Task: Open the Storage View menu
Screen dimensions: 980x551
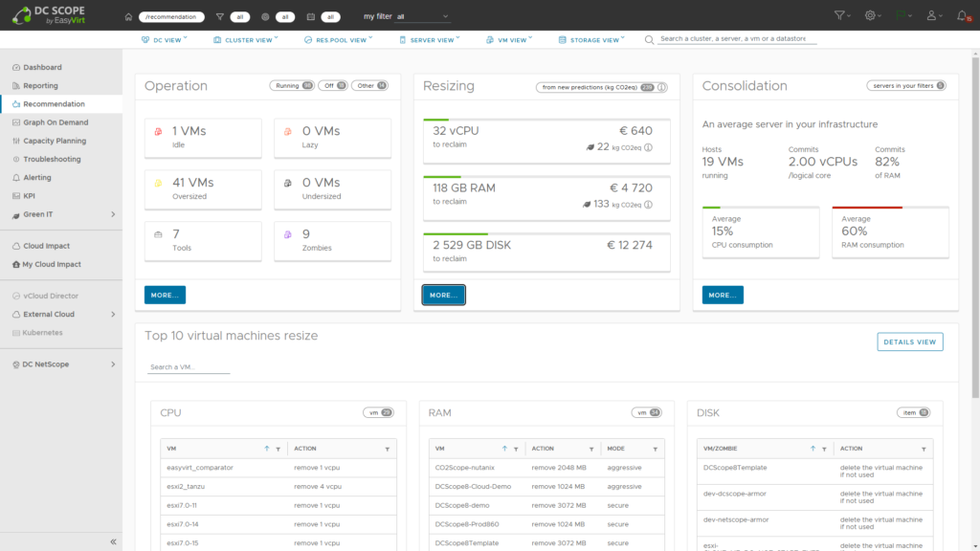Action: 591,40
